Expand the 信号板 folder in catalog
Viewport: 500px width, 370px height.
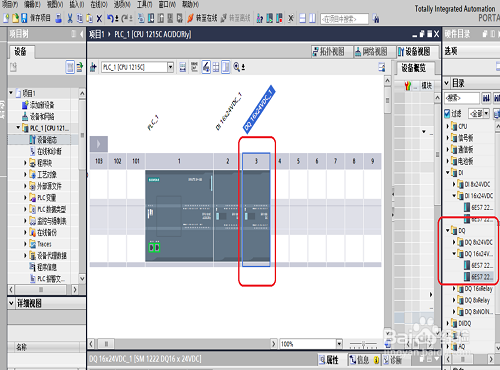(448, 138)
